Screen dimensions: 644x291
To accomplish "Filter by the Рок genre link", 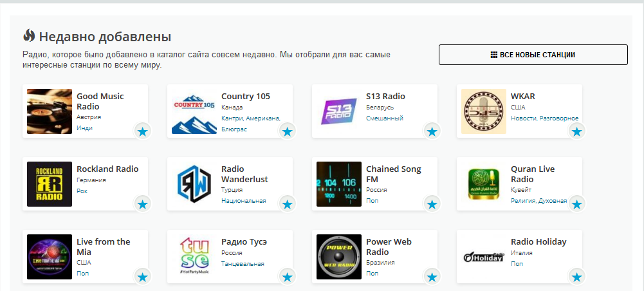I will coord(82,191).
